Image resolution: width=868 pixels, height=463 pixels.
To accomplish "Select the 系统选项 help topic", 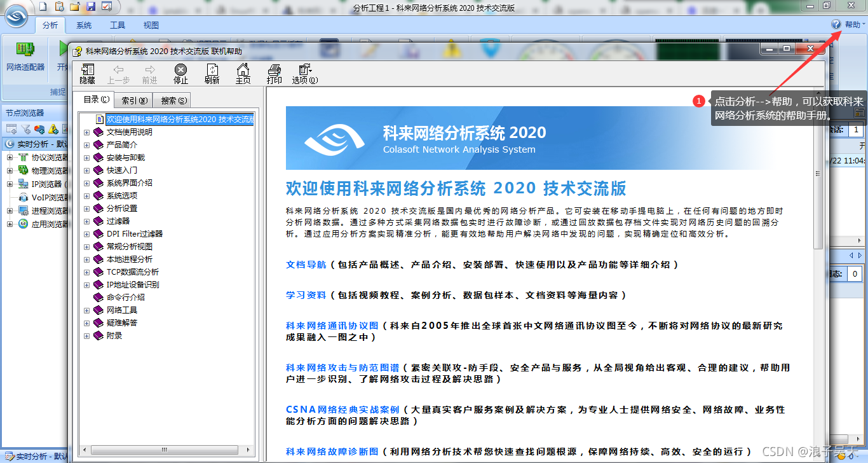I will 121,196.
